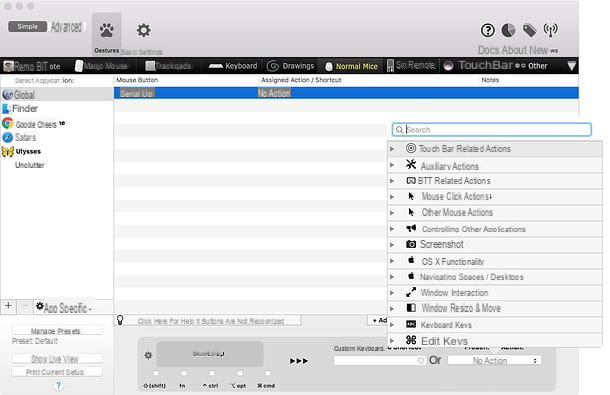Click the price tag icon
Screen dimensions: 610x395
(529, 30)
